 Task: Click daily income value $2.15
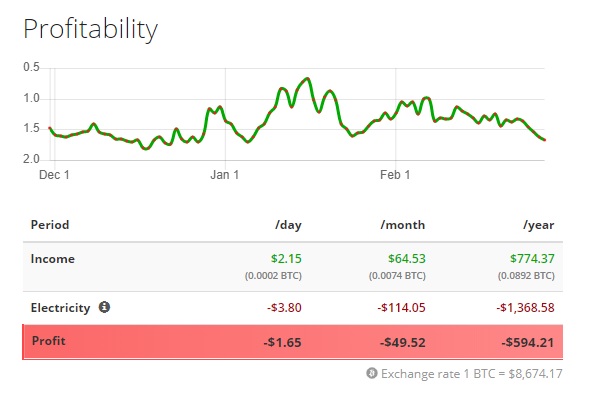286,259
